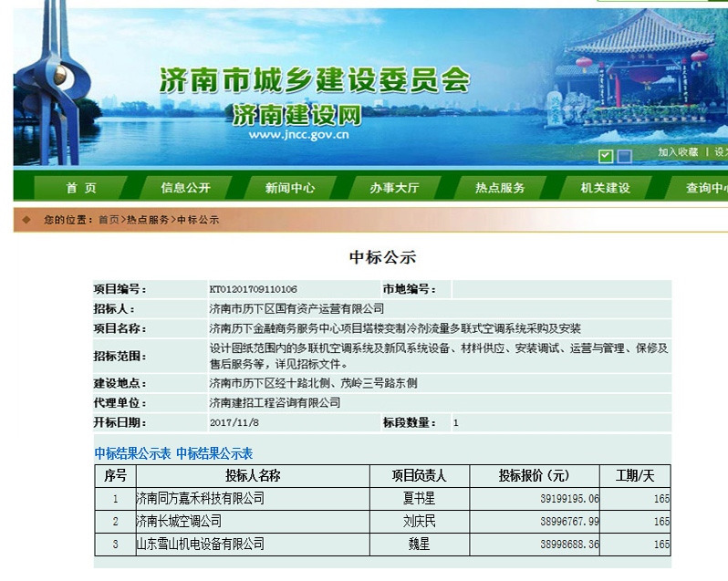Image resolution: width=728 pixels, height=581 pixels.
Task: Click the 项目负责人 column header
Action: click(x=420, y=476)
